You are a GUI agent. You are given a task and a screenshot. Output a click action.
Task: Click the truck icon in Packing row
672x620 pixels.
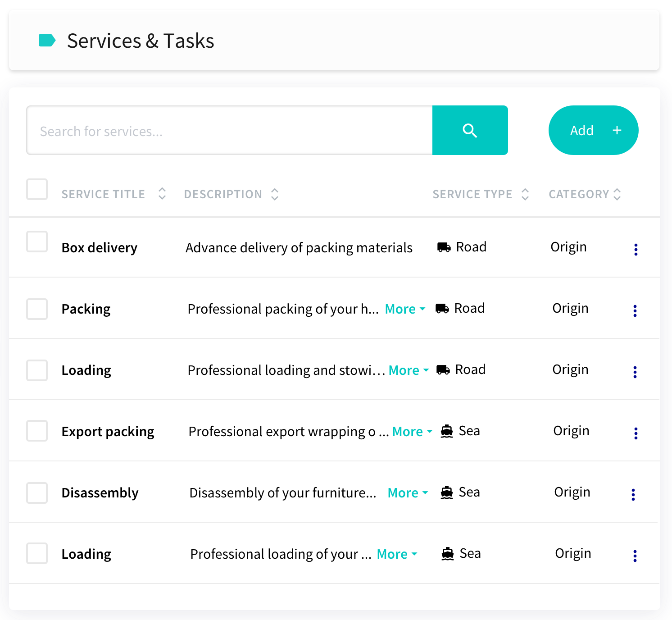442,308
